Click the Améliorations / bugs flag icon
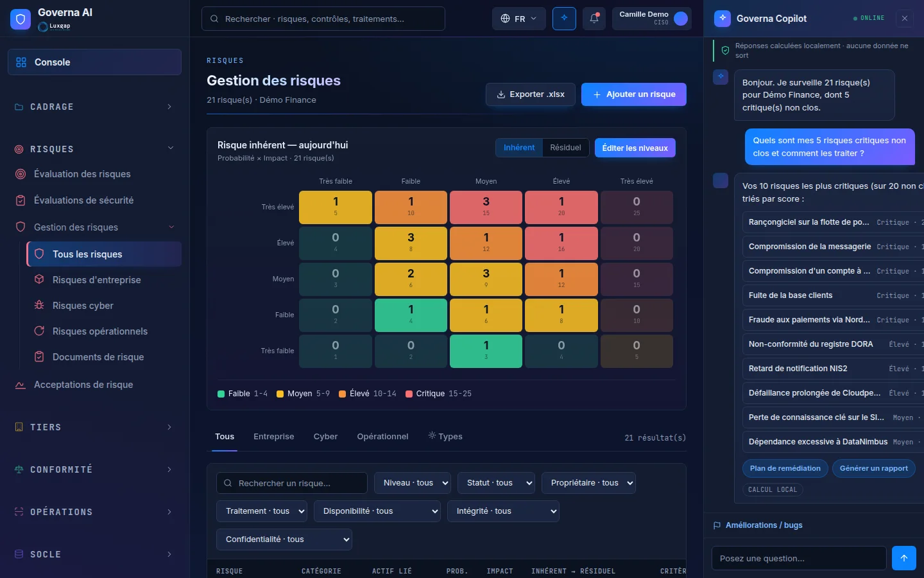This screenshot has height=578, width=924. [717, 525]
